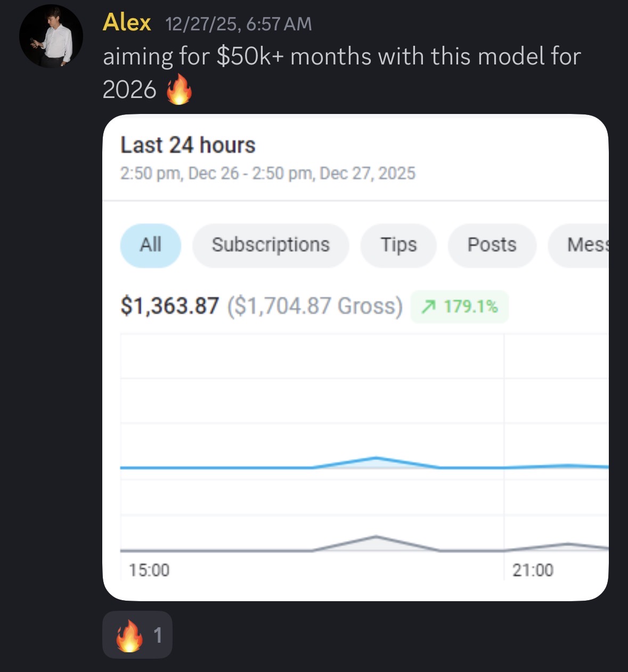
Task: Switch to the Subscriptions tab
Action: point(271,245)
